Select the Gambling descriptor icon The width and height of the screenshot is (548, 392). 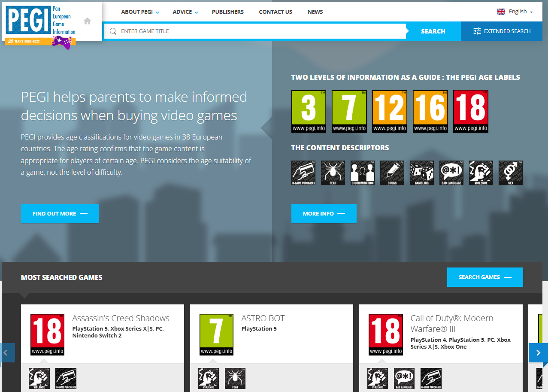[x=422, y=173]
